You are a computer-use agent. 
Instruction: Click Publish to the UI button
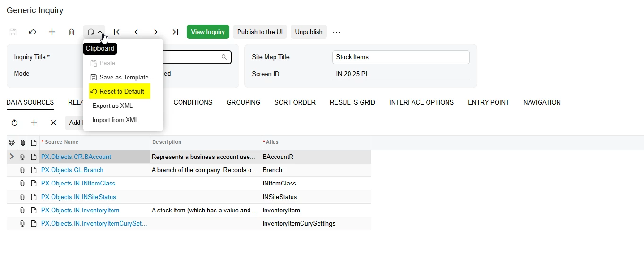(260, 32)
